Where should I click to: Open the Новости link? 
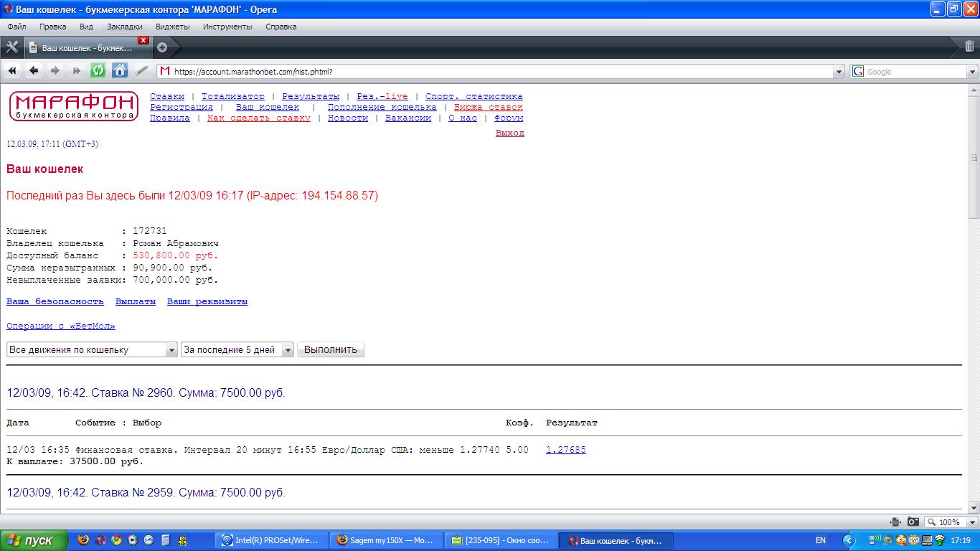348,118
